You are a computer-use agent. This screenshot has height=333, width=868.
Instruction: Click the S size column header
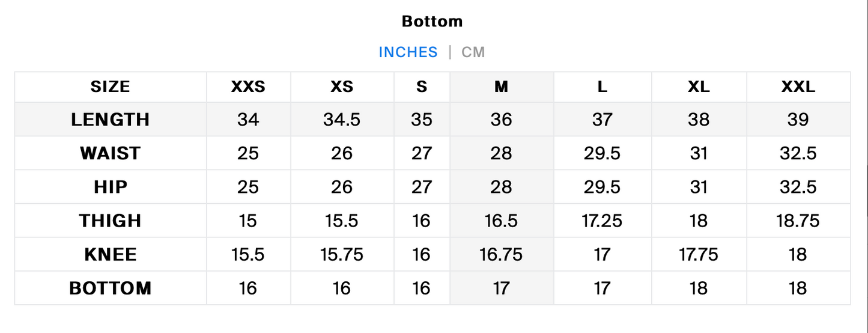click(x=422, y=87)
